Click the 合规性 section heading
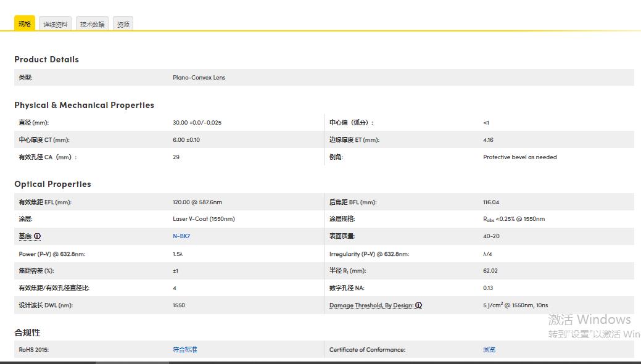Image resolution: width=641 pixels, height=364 pixels. tap(27, 333)
